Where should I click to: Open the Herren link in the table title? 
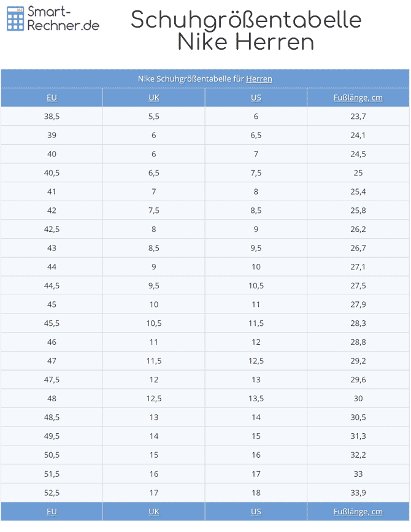[259, 79]
